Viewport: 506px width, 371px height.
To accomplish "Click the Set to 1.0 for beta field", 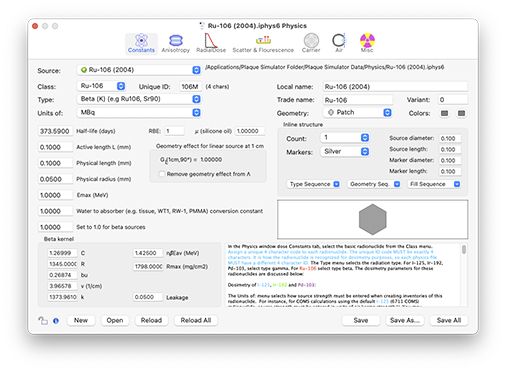I will click(55, 227).
